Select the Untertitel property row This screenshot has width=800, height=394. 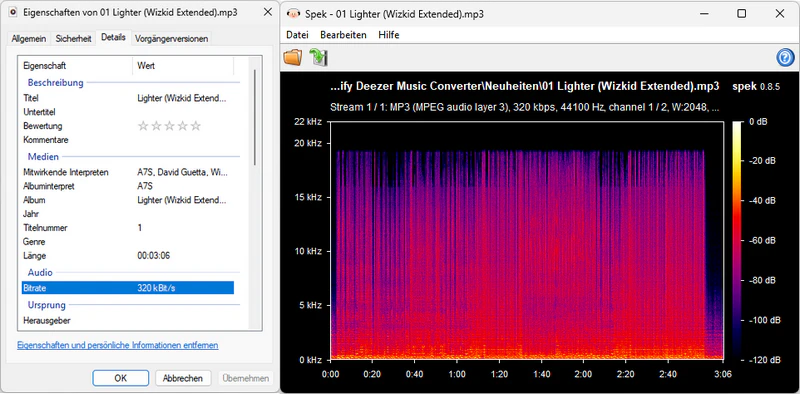[x=128, y=112]
